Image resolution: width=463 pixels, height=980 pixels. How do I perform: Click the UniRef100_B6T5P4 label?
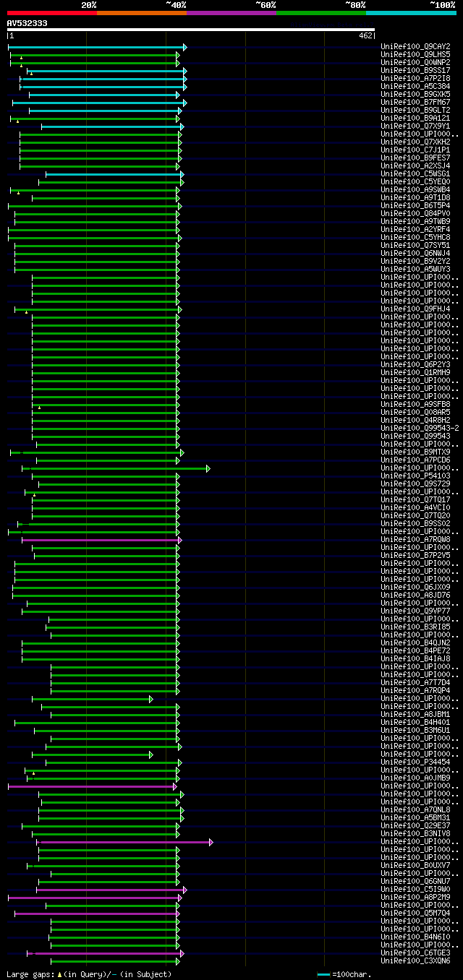[415, 206]
